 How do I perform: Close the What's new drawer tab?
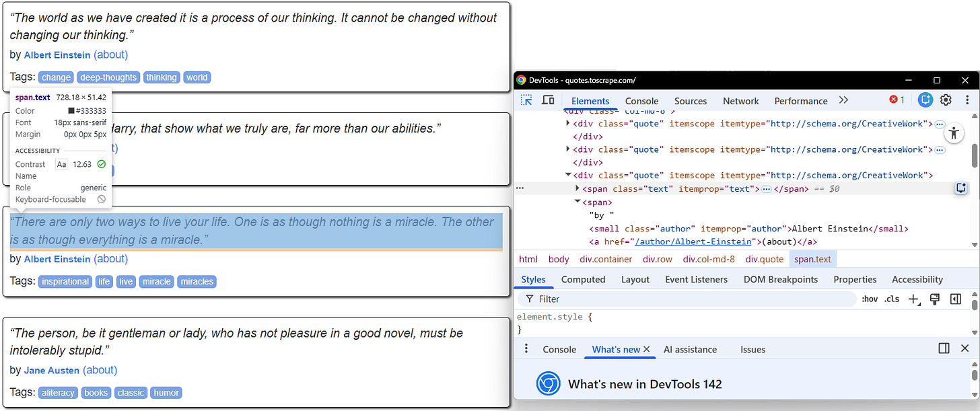[x=647, y=349]
